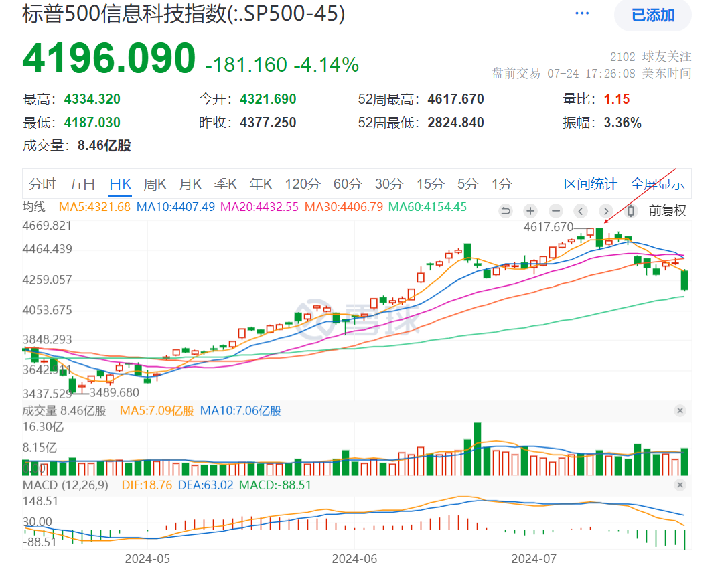Select the 月K monthly chart tab
The image size is (728, 569).
(x=190, y=184)
